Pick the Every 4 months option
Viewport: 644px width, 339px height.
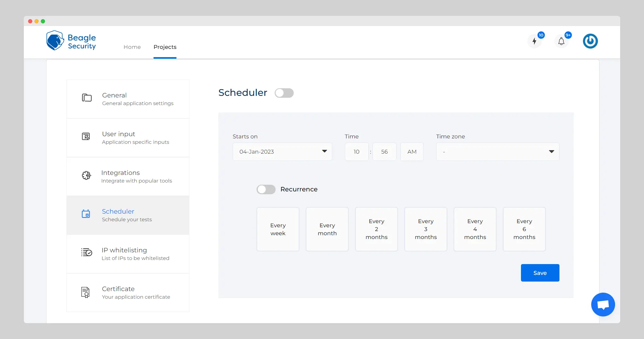click(x=475, y=229)
